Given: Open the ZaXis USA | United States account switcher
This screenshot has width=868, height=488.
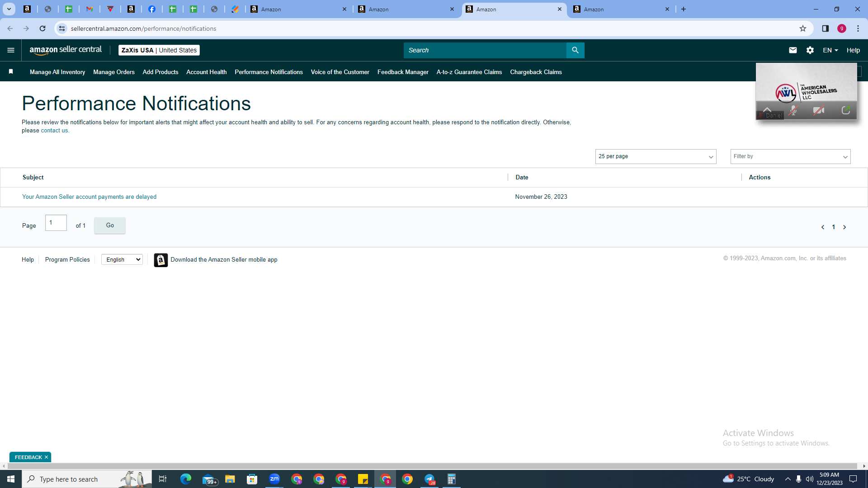Looking at the screenshot, I should [x=159, y=50].
